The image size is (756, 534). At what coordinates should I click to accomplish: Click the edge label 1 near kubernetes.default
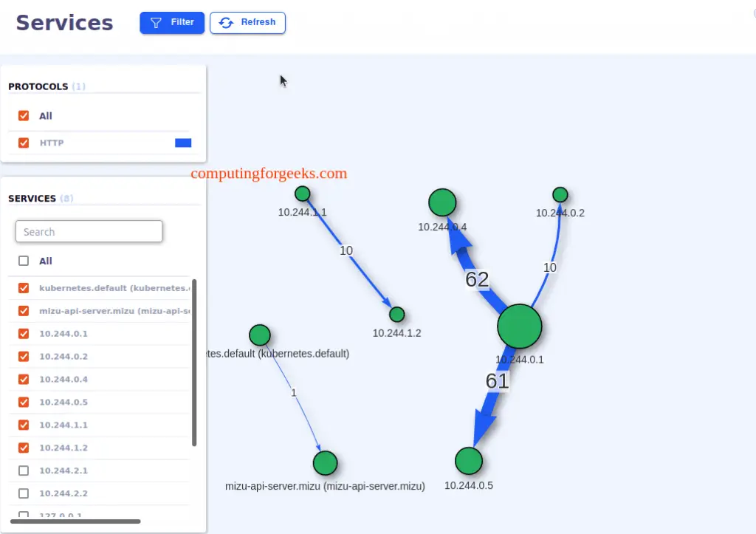click(x=293, y=393)
